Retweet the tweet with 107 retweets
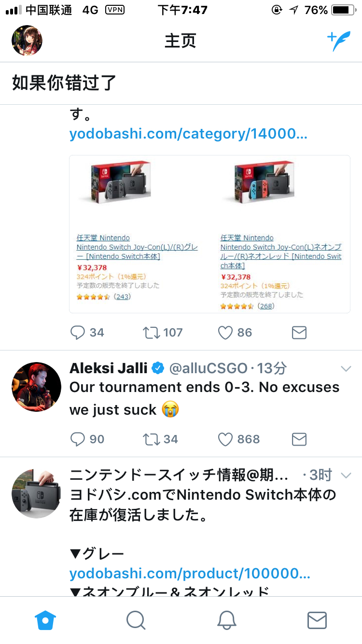The height and width of the screenshot is (644, 362). (163, 332)
